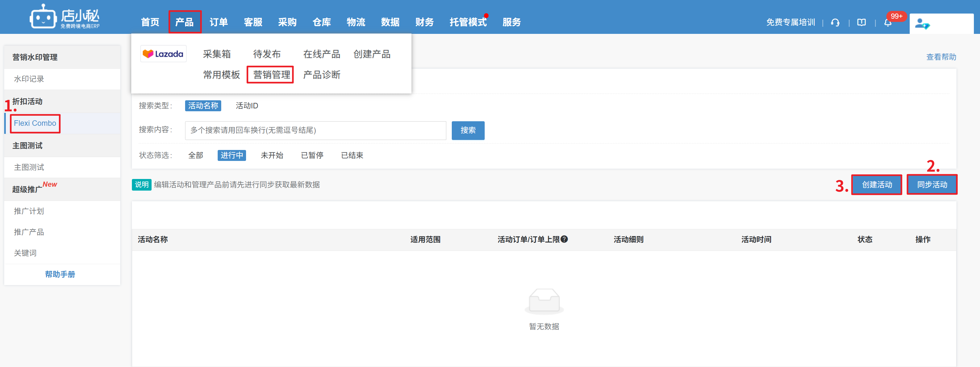Viewport: 980px width, 367px height.
Task: Open the 查看帮助 link
Action: point(941,57)
